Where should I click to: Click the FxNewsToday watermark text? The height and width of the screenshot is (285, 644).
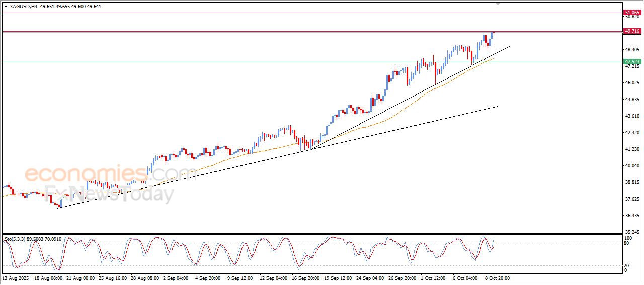(110, 194)
